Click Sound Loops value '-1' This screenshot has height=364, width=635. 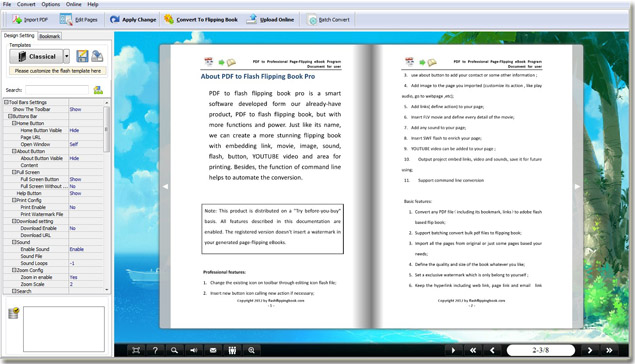72,263
